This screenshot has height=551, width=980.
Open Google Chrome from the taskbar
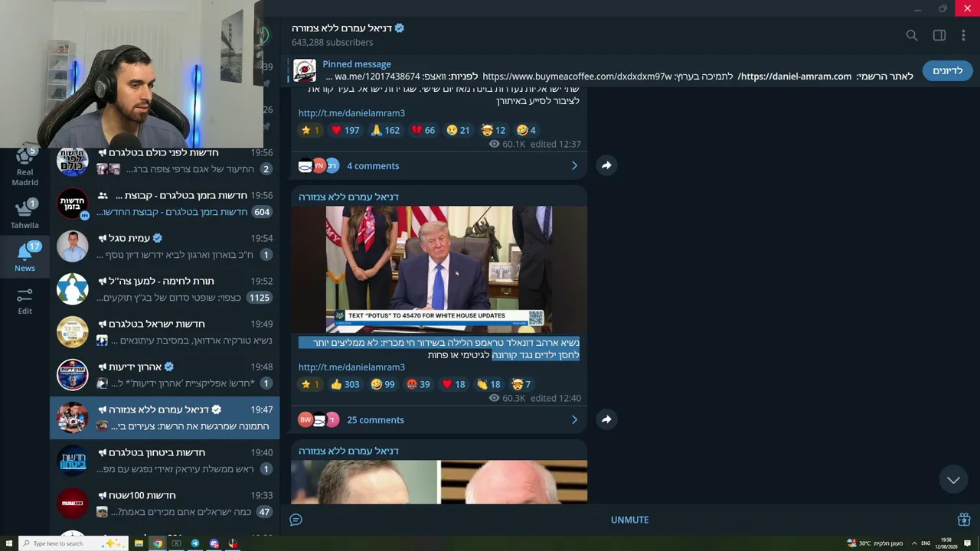158,543
